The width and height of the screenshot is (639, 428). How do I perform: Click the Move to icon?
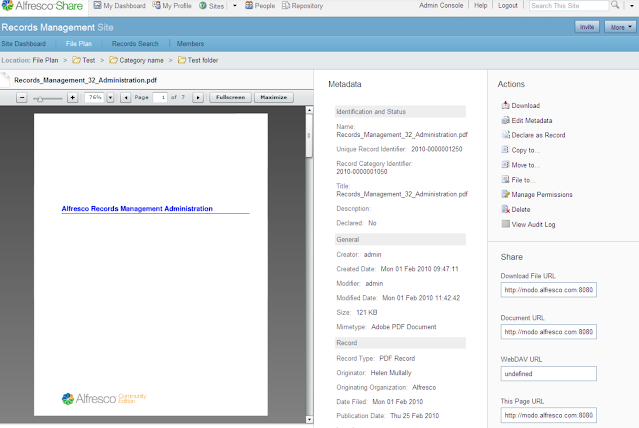(505, 165)
